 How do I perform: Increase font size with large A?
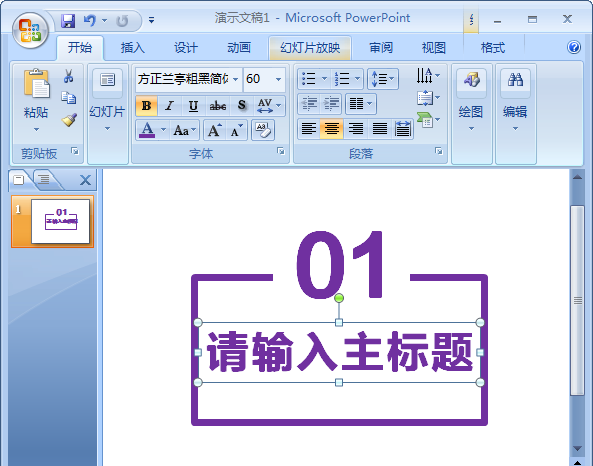(214, 130)
